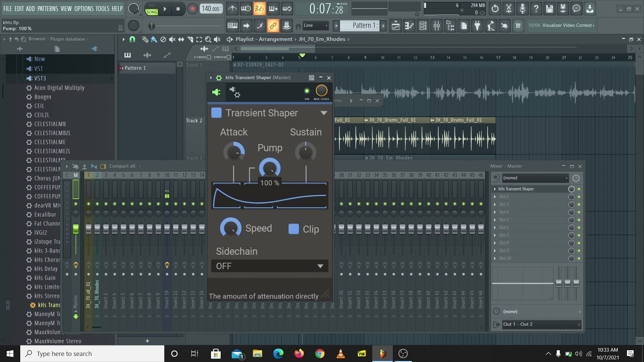The image size is (644, 362).
Task: Click the Transient Shaper plugin gear icon
Action: coord(218,77)
